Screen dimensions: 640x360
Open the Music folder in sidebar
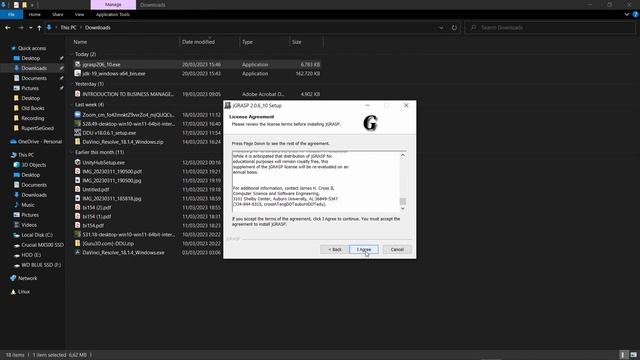point(28,205)
